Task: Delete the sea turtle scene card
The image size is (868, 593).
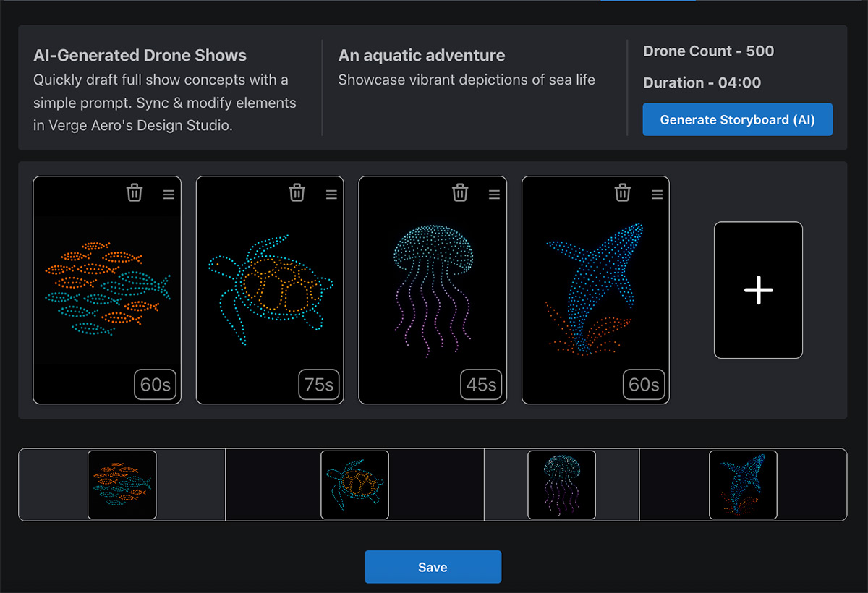Action: tap(297, 192)
